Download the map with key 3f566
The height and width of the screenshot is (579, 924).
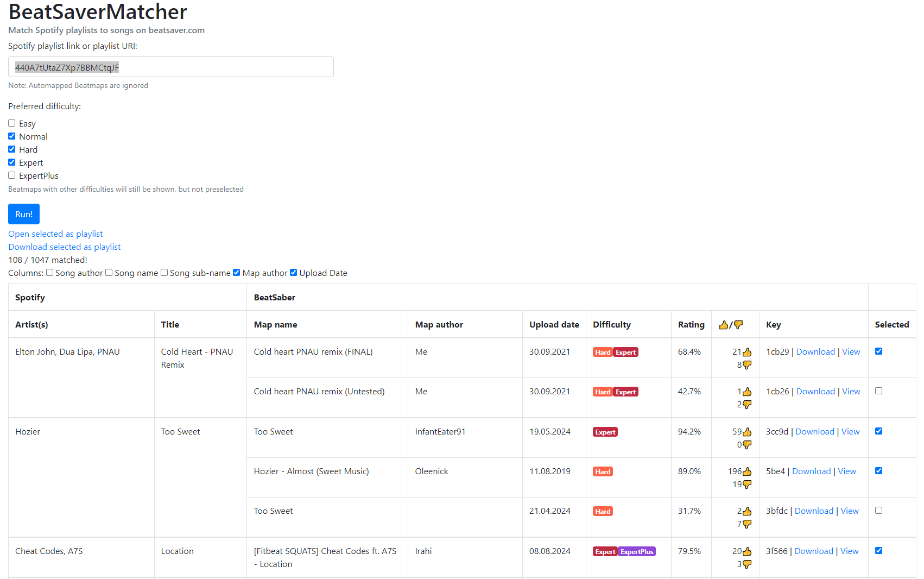pyautogui.click(x=814, y=551)
